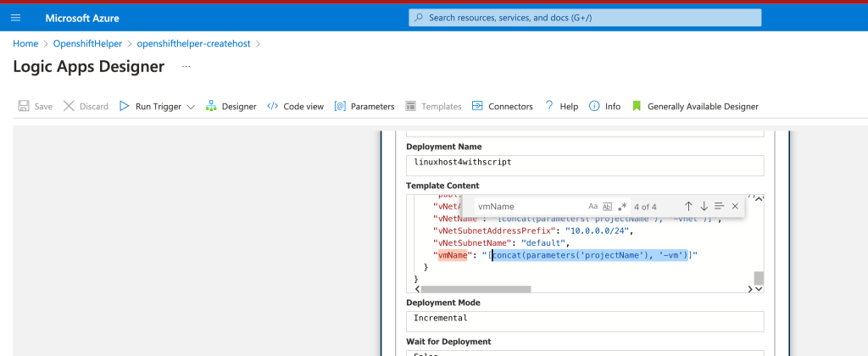The height and width of the screenshot is (356, 868).
Task: Click the scroll-down arrow of template editor
Action: coord(759,289)
